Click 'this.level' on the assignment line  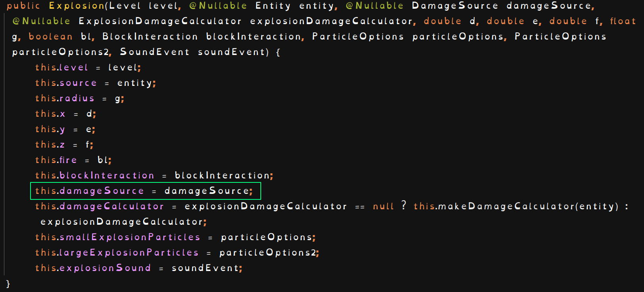pyautogui.click(x=61, y=68)
